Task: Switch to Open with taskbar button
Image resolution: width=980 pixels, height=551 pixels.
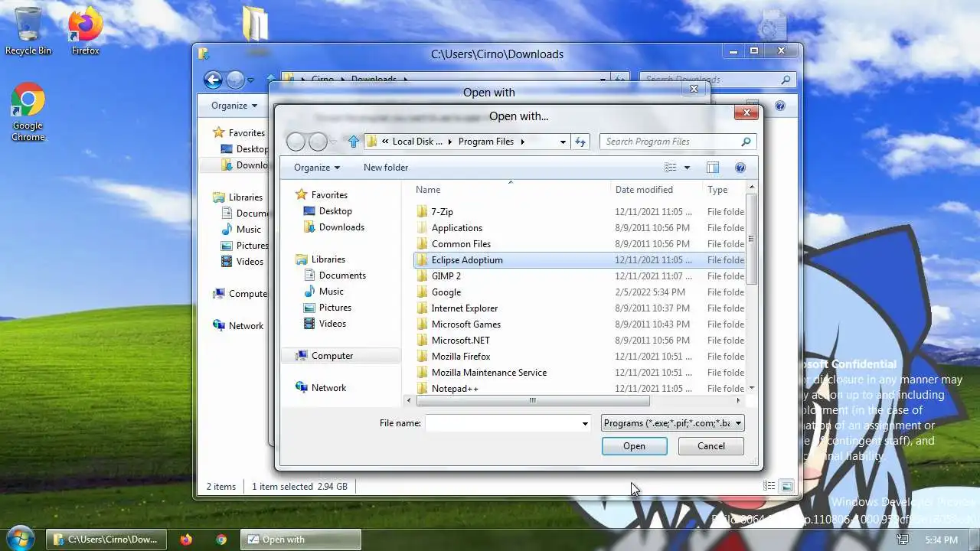Action: point(302,540)
